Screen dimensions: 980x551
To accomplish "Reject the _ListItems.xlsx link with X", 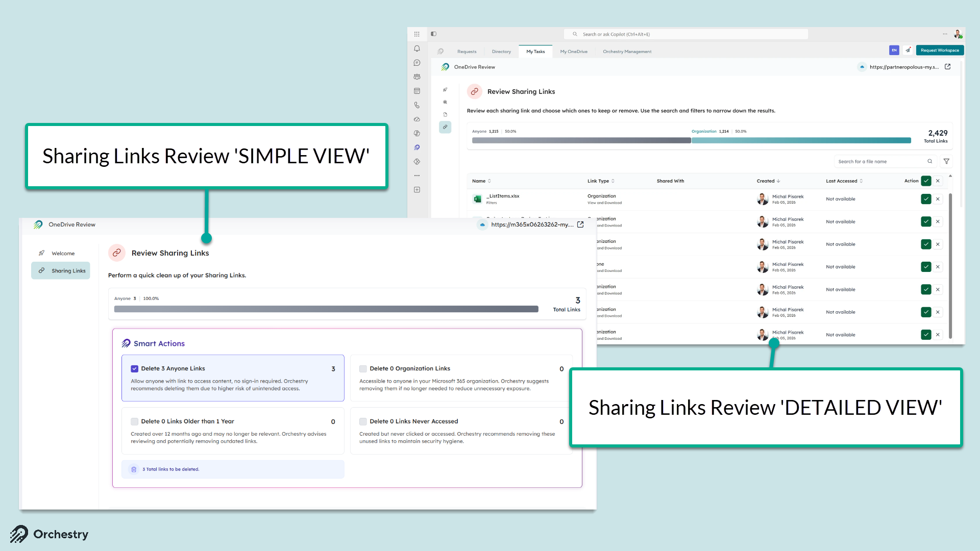I will (x=938, y=199).
